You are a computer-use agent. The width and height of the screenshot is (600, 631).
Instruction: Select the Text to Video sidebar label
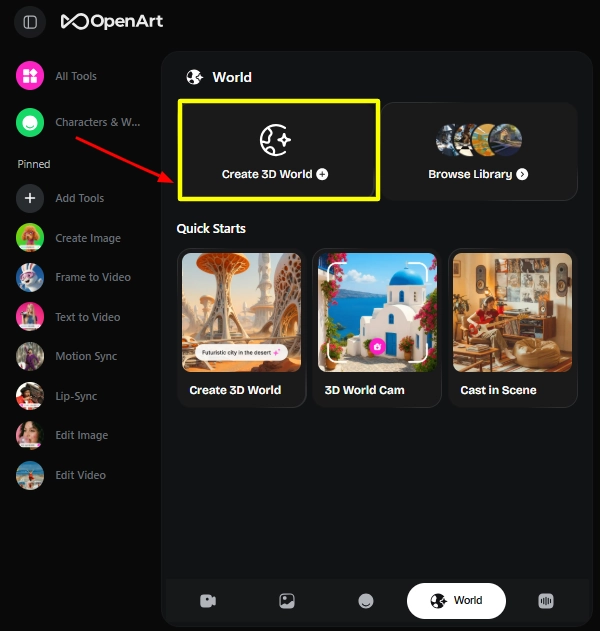point(88,317)
